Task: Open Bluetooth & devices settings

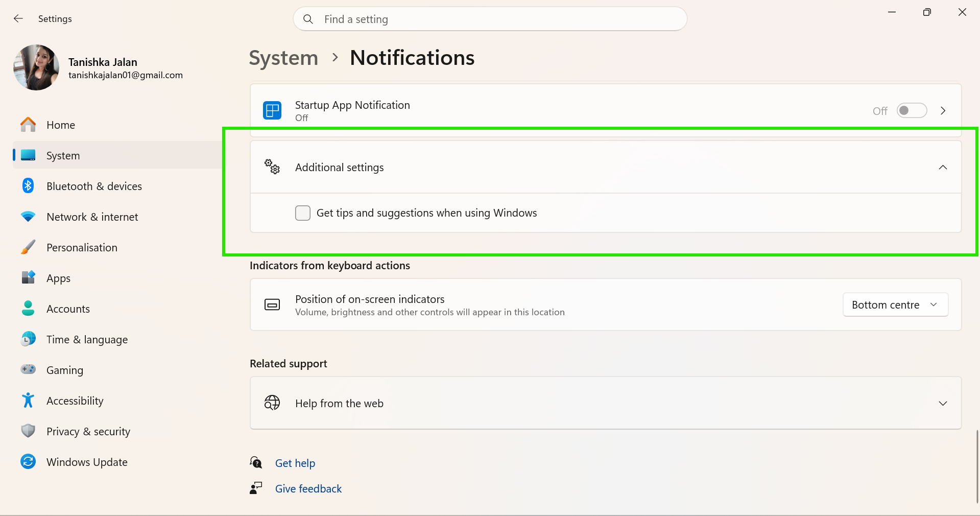Action: tap(118, 186)
